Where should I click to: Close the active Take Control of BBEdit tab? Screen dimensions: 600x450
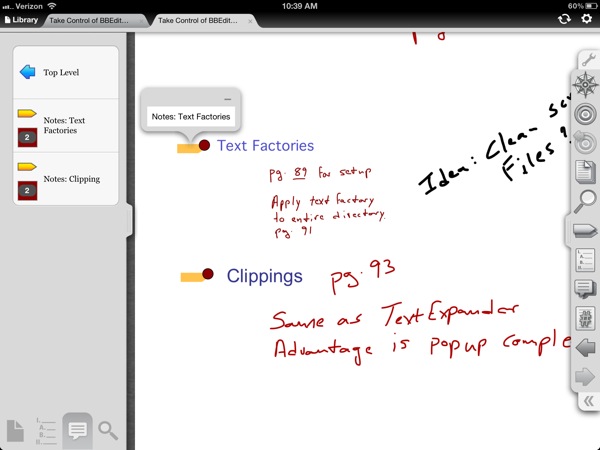250,21
